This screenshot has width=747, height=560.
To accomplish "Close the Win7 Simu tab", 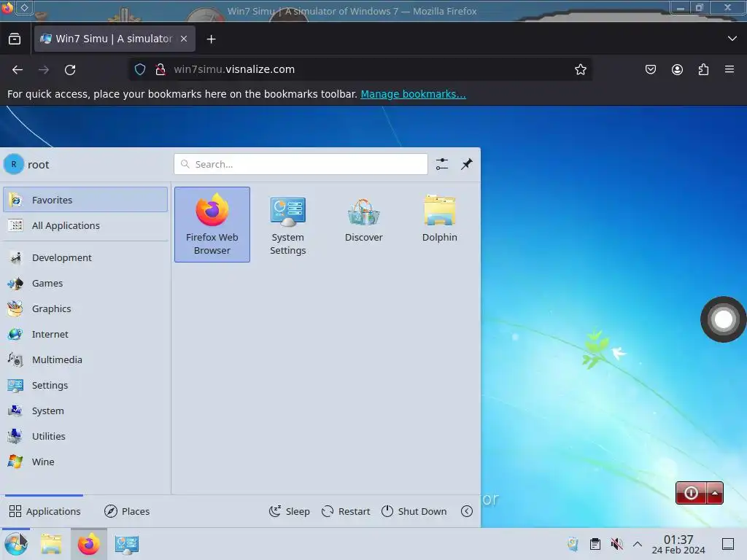I will point(184,39).
